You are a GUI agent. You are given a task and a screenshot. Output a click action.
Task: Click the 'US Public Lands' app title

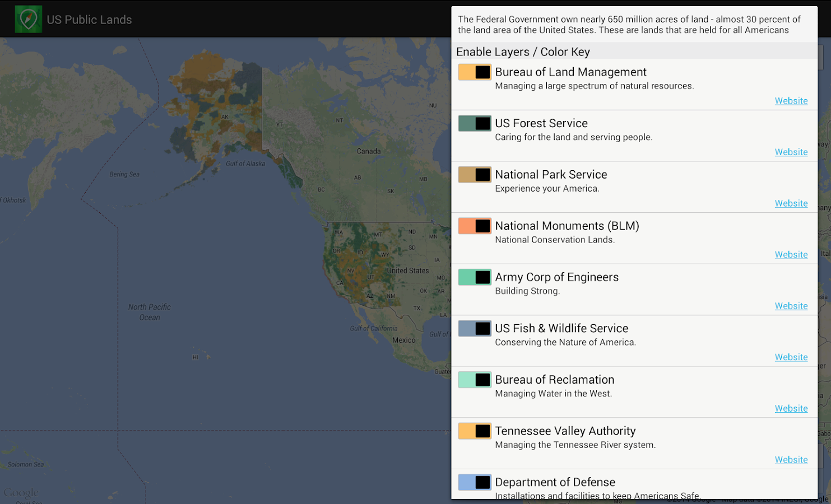coord(89,20)
